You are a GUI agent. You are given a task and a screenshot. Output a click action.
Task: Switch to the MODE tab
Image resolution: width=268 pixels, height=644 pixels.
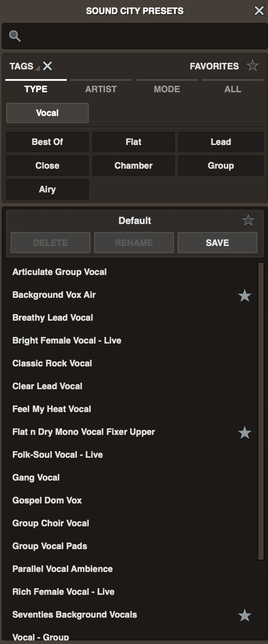tap(167, 89)
